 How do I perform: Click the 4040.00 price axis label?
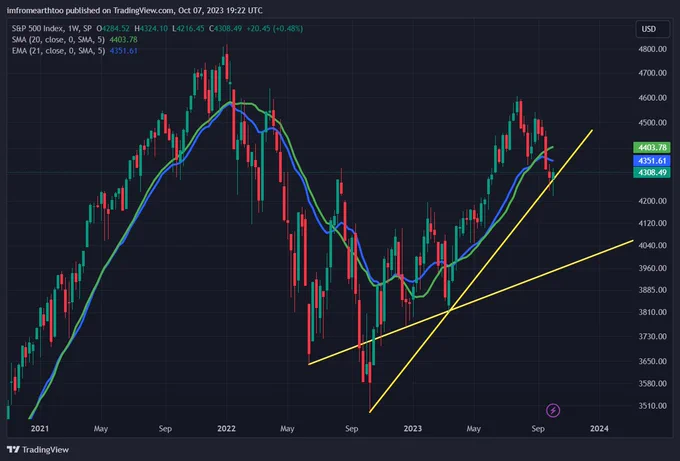click(x=652, y=245)
